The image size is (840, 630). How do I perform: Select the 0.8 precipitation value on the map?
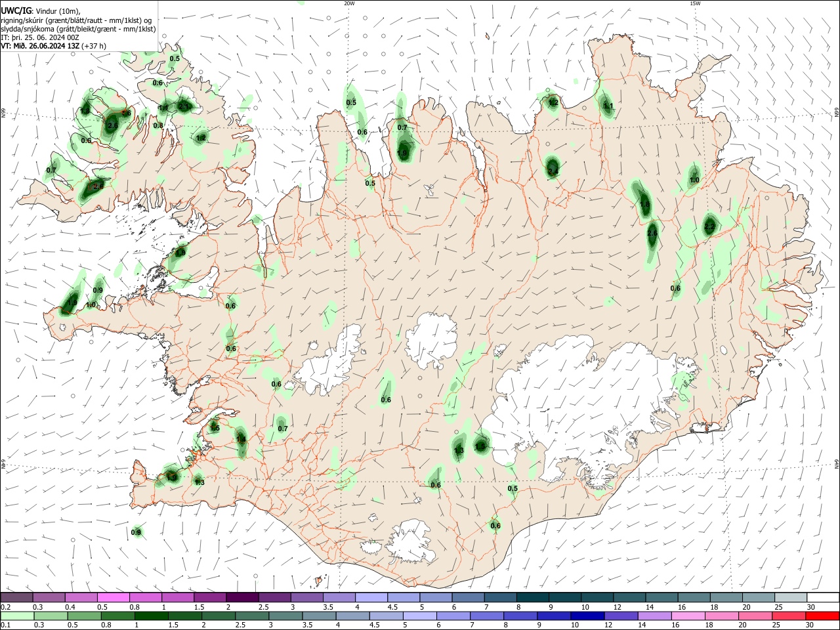click(158, 125)
